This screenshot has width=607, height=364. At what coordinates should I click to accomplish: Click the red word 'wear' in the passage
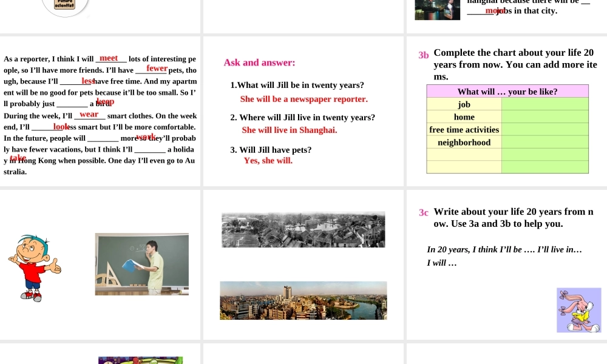point(89,115)
